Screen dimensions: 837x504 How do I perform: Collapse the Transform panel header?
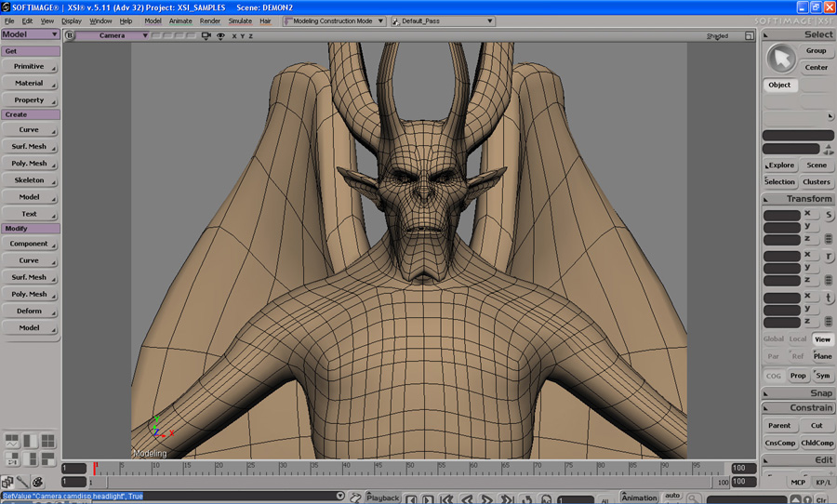[798, 199]
